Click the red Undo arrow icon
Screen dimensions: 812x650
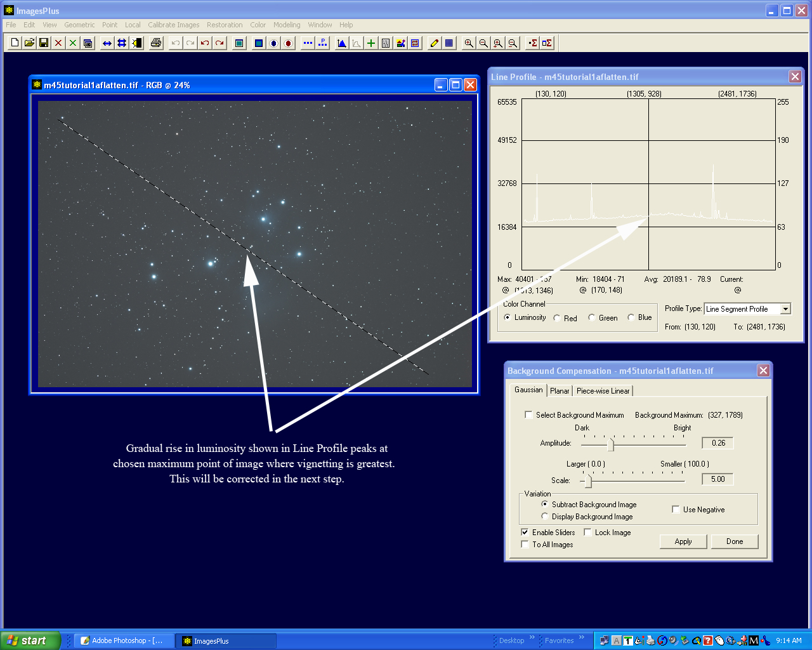[205, 43]
